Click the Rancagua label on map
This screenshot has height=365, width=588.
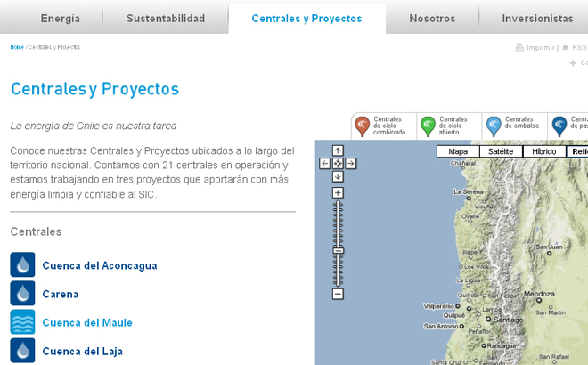[502, 345]
